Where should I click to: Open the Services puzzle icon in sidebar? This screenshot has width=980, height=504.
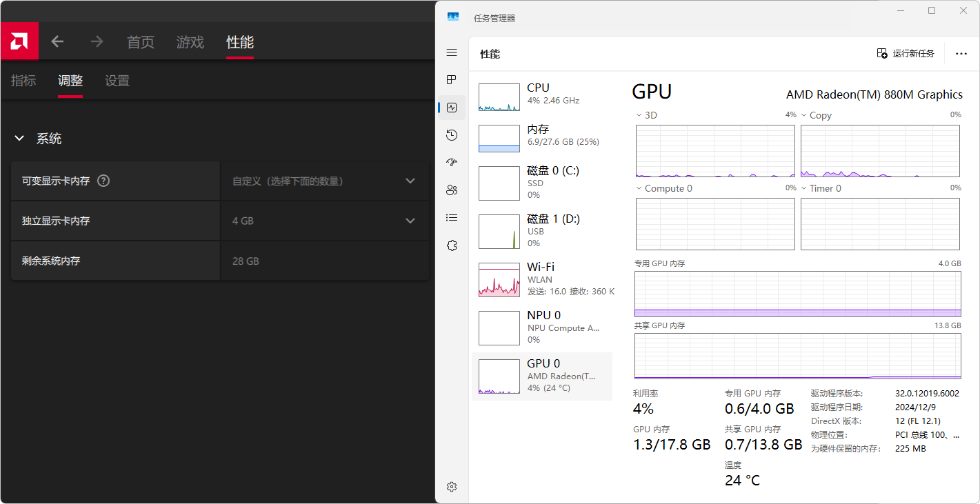click(452, 245)
